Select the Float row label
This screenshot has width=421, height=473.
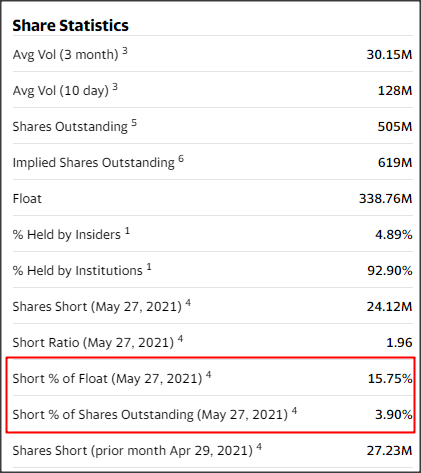pyautogui.click(x=27, y=199)
